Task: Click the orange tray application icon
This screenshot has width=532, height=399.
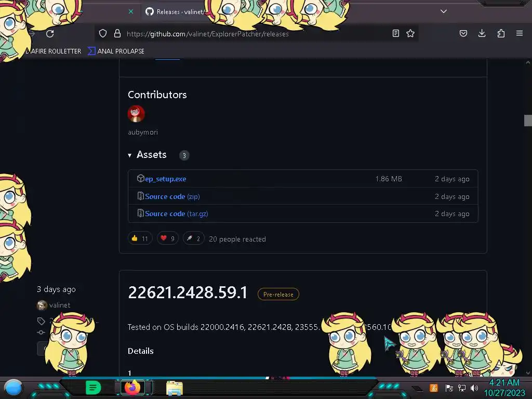Action: point(434,388)
